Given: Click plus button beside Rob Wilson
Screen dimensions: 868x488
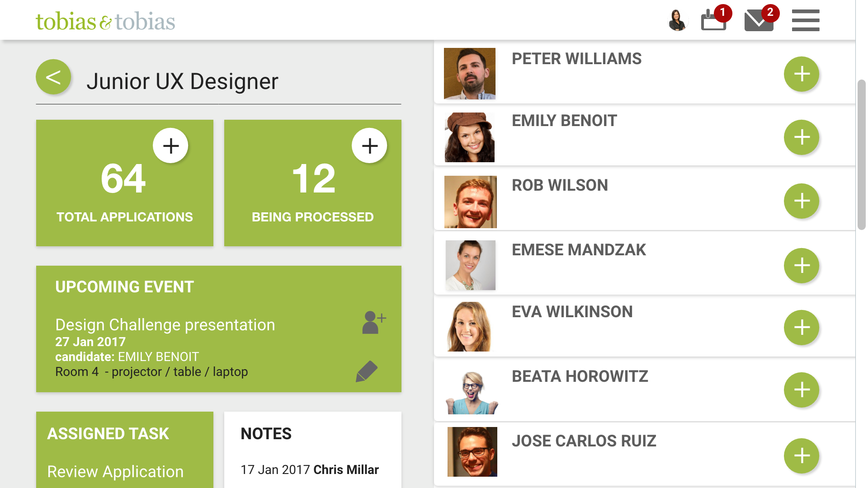Looking at the screenshot, I should coord(801,201).
